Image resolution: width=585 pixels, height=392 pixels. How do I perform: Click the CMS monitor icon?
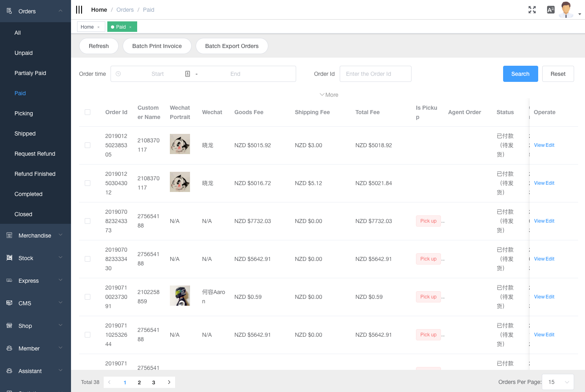click(x=9, y=303)
